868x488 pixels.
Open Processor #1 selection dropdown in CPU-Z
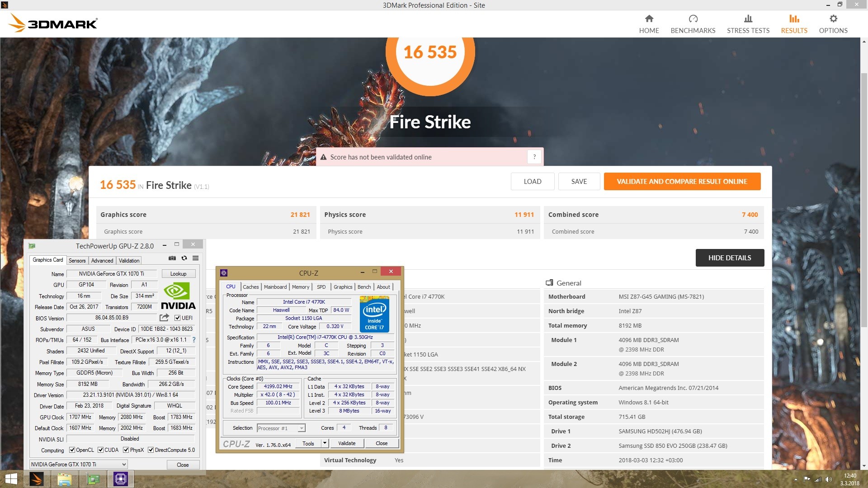coord(281,428)
